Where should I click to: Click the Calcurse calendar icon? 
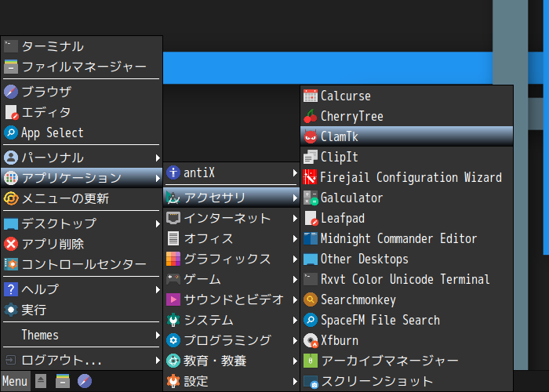[x=311, y=96]
